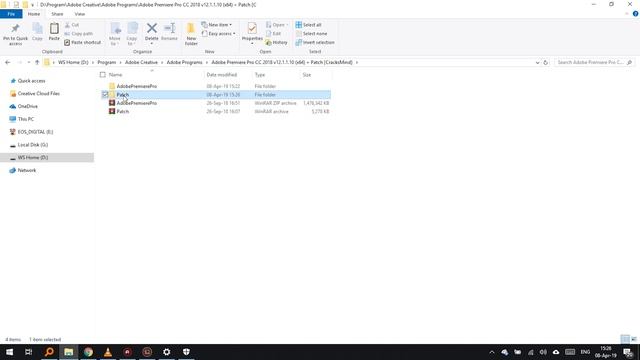Image resolution: width=640 pixels, height=360 pixels.
Task: Switch to the Share ribbon tab
Action: pyautogui.click(x=57, y=14)
